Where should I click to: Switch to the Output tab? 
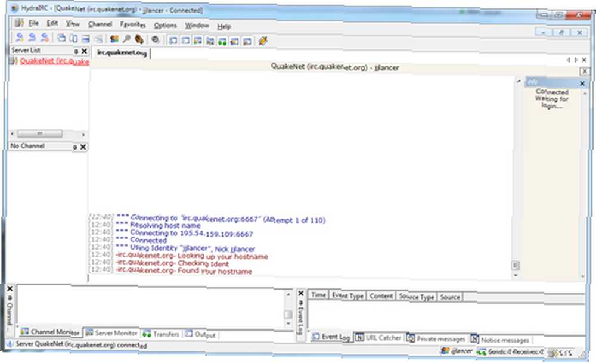(x=200, y=335)
